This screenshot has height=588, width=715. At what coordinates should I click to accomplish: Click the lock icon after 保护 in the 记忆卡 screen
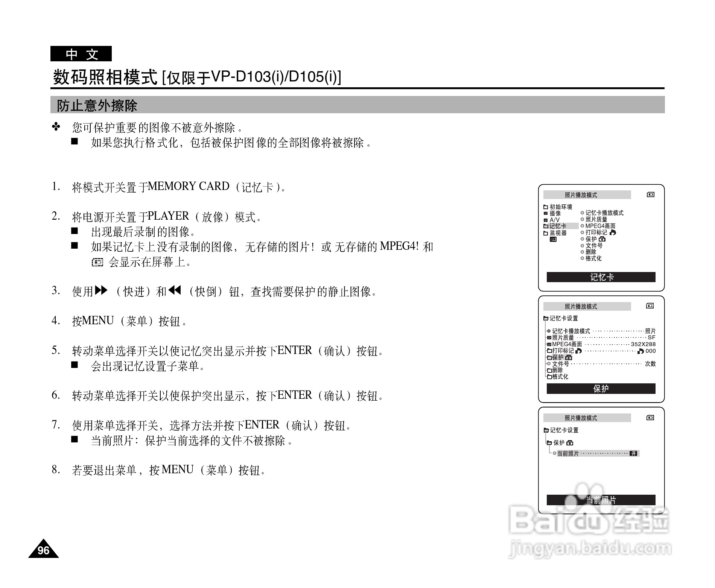[x=602, y=239]
